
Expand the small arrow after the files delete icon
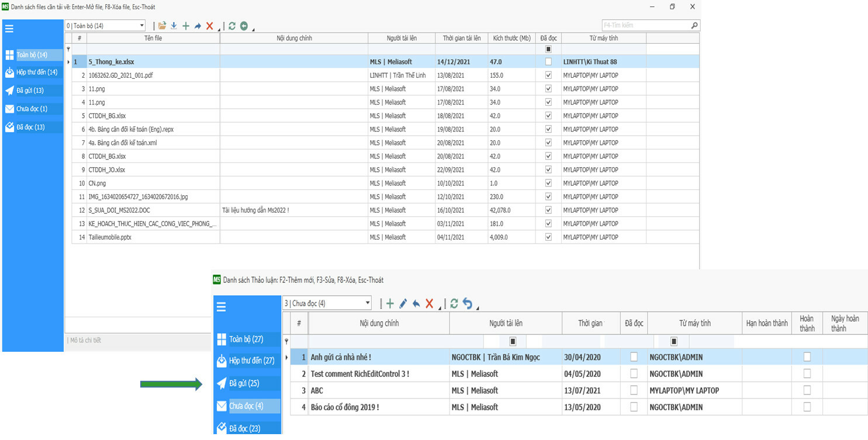pyautogui.click(x=219, y=29)
